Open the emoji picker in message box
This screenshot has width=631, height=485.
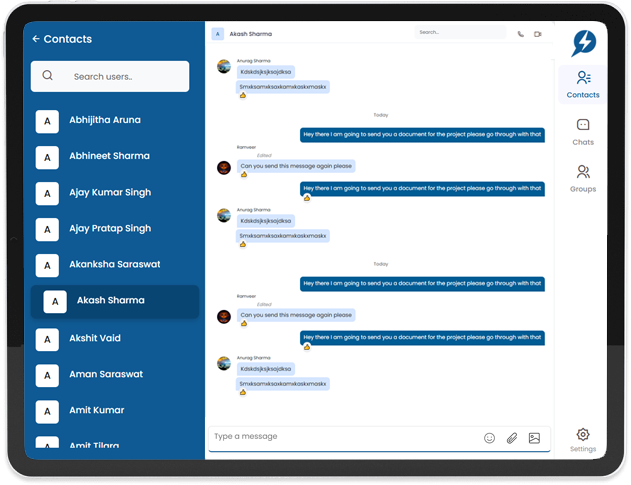click(x=489, y=438)
